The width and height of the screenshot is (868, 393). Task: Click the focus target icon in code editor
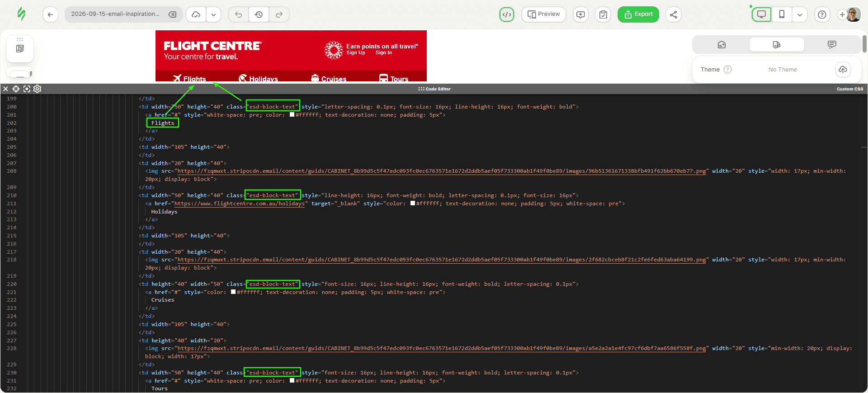pos(27,89)
